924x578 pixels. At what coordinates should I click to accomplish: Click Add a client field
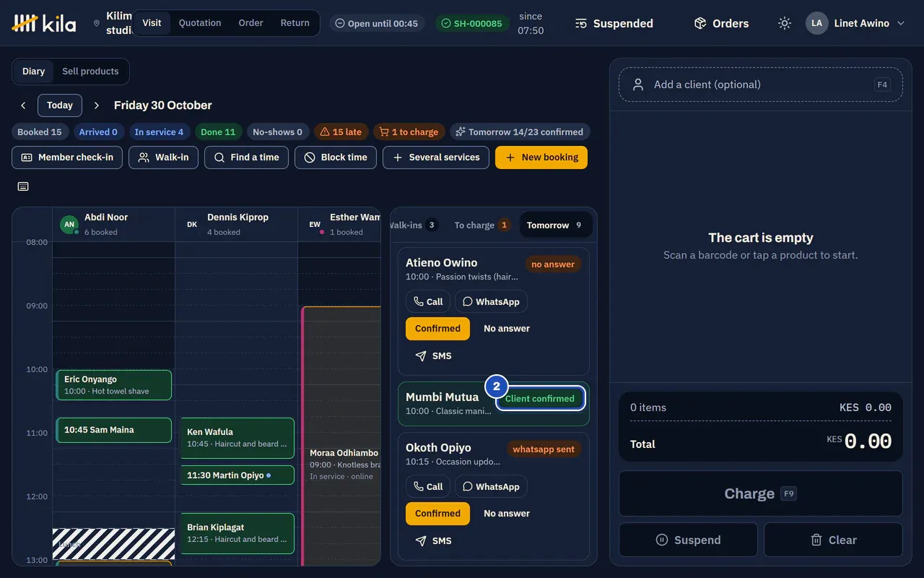[x=761, y=85]
